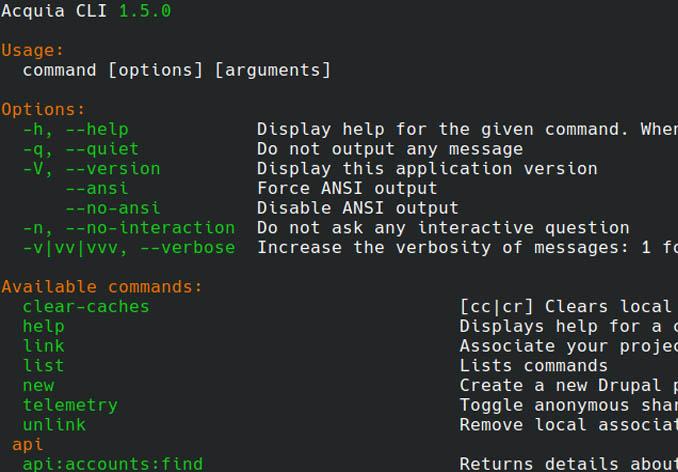Click the '--no-ansi' option

tap(113, 208)
